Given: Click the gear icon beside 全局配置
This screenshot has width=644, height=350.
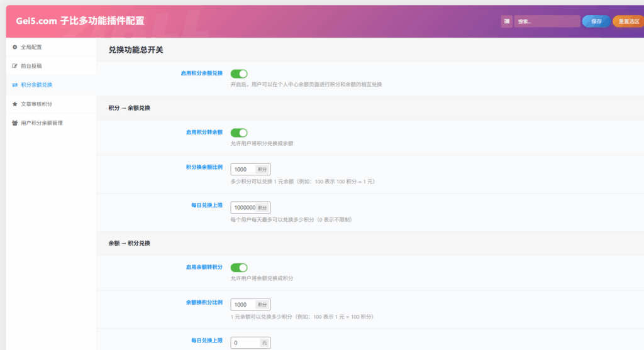Looking at the screenshot, I should (x=15, y=47).
